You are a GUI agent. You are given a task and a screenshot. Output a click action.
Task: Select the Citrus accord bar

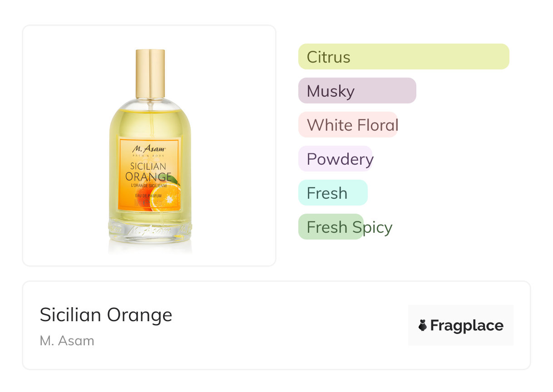coord(403,57)
